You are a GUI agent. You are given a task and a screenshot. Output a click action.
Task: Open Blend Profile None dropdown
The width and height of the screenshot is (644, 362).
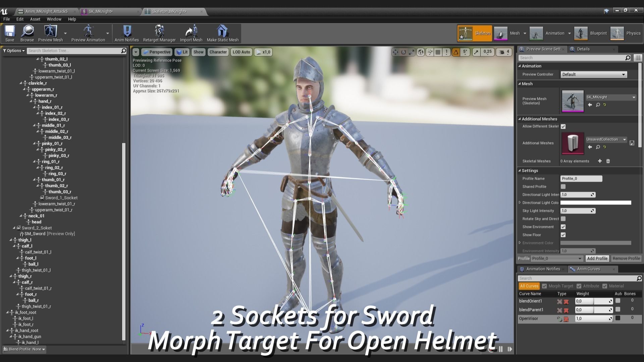point(24,349)
